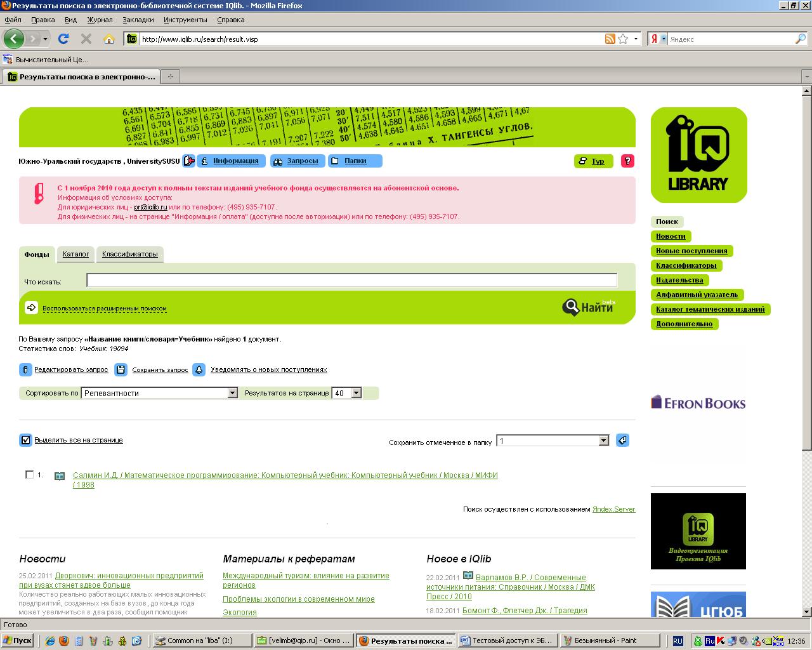Bookmark the page with the star icon
Screen dimensions: 812x650
pyautogui.click(x=623, y=39)
